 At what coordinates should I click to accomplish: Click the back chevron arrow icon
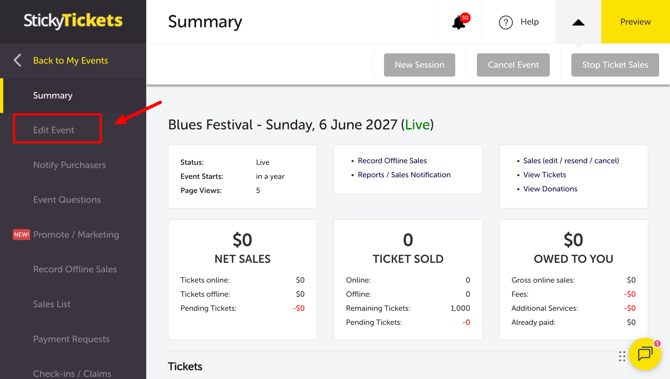(x=18, y=60)
